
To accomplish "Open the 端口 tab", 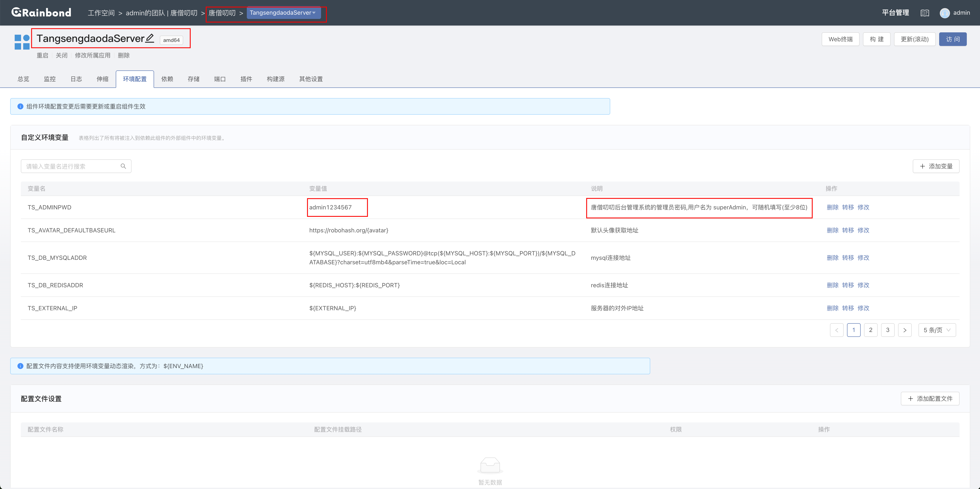I will (220, 79).
